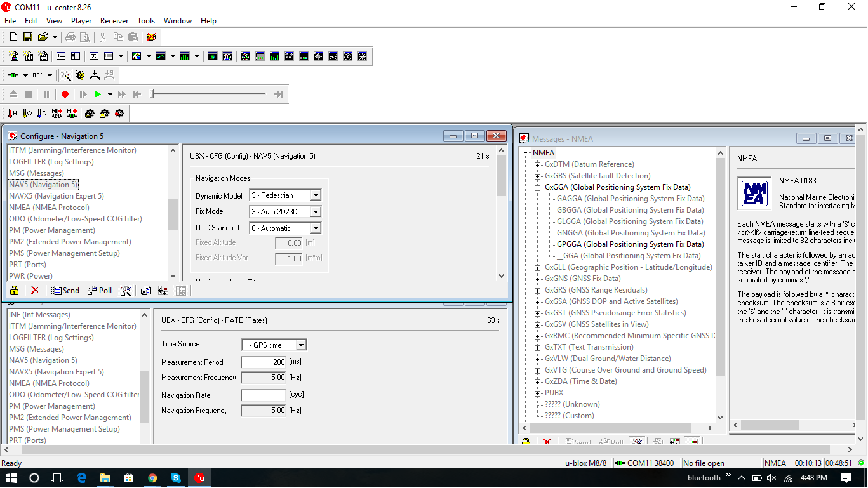Open the dropdown arrow beside green Play button

click(110, 94)
